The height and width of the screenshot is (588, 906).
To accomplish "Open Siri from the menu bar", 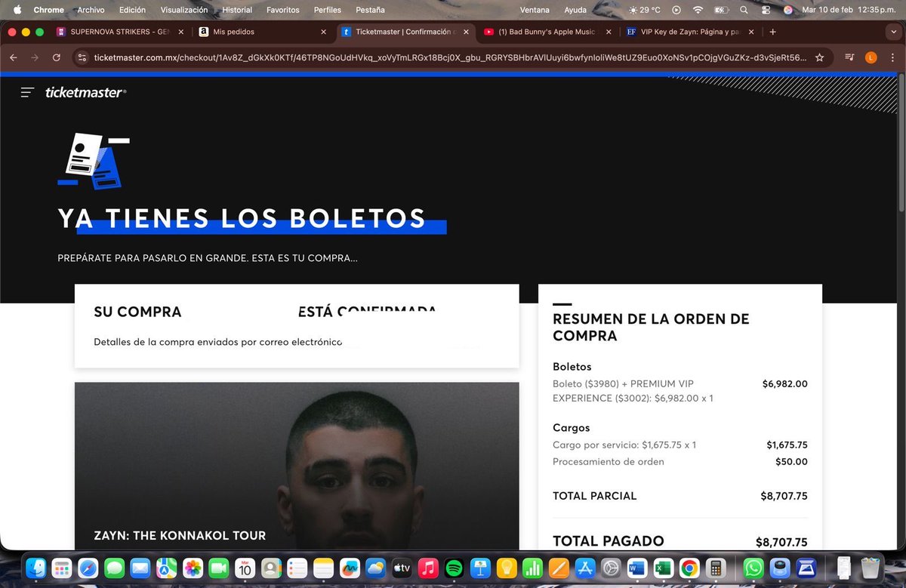I will [x=788, y=10].
